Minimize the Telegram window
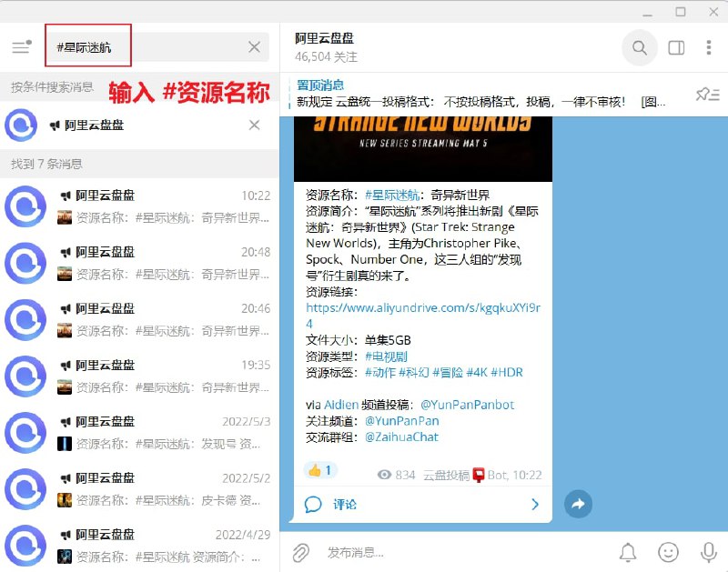 click(x=647, y=14)
